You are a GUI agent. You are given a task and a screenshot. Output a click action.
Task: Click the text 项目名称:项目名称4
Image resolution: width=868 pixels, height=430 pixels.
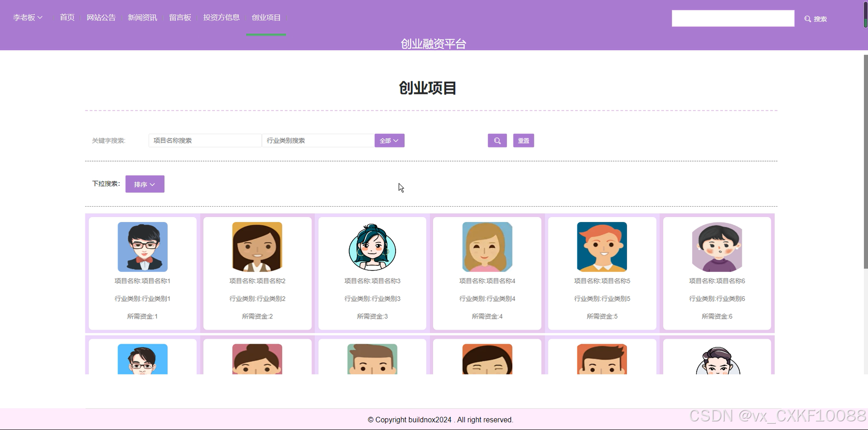click(x=487, y=281)
